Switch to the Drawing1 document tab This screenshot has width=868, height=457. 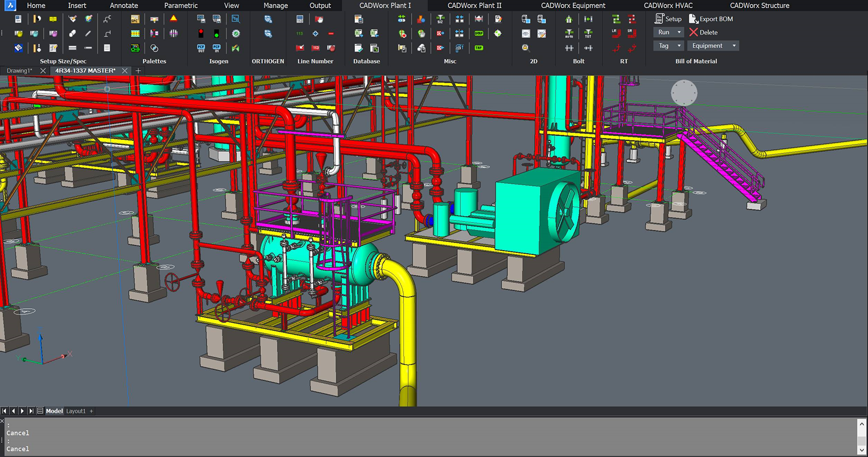tap(19, 71)
